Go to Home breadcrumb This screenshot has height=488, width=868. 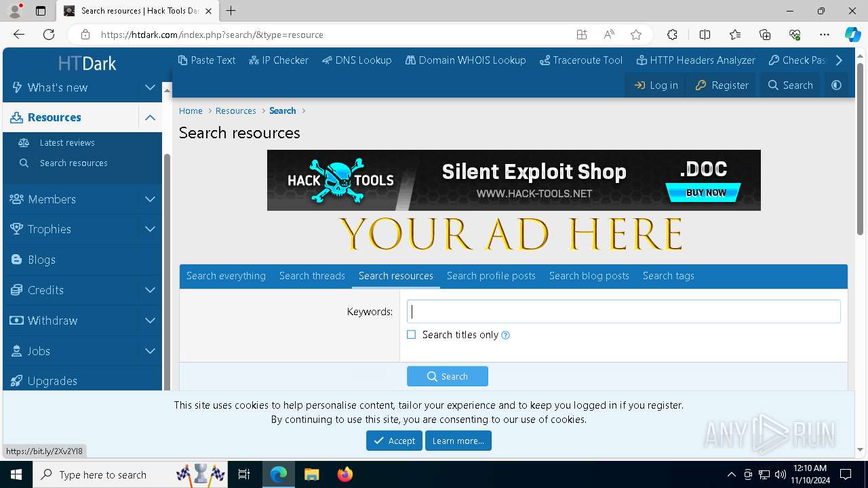point(191,111)
